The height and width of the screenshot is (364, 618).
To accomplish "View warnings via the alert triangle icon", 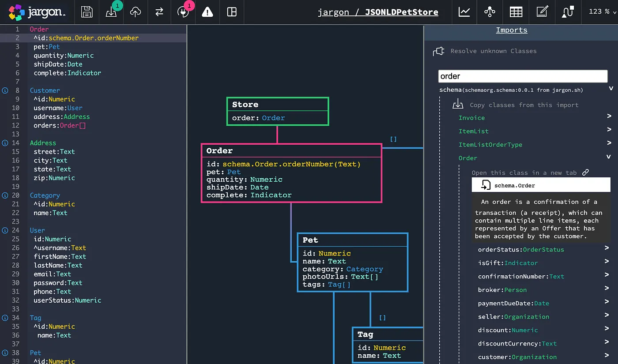I will coord(207,12).
